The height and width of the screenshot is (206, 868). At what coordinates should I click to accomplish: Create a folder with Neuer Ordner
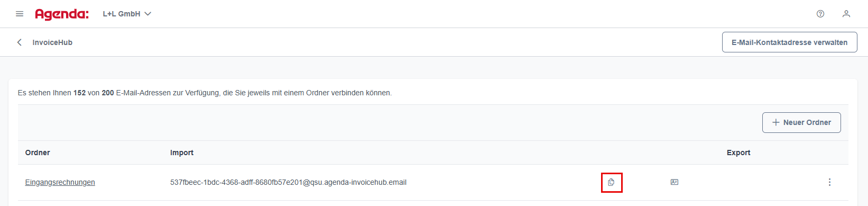(801, 122)
